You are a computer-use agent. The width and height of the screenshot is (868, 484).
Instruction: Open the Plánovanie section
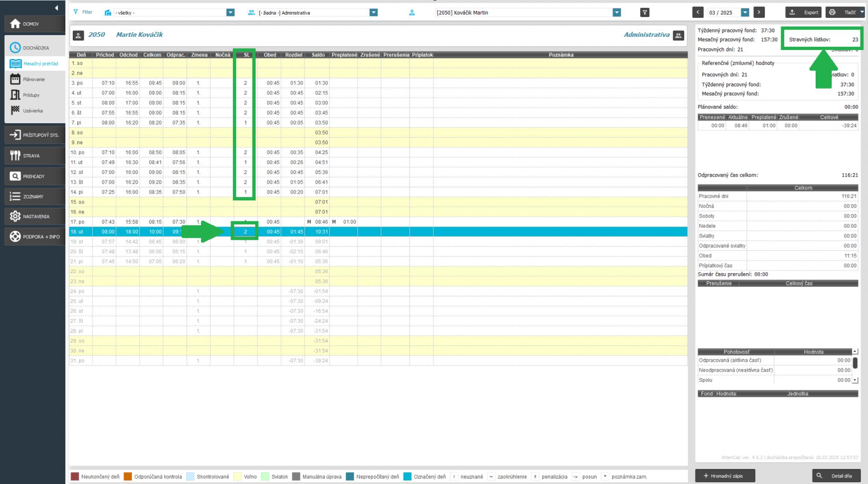35,80
